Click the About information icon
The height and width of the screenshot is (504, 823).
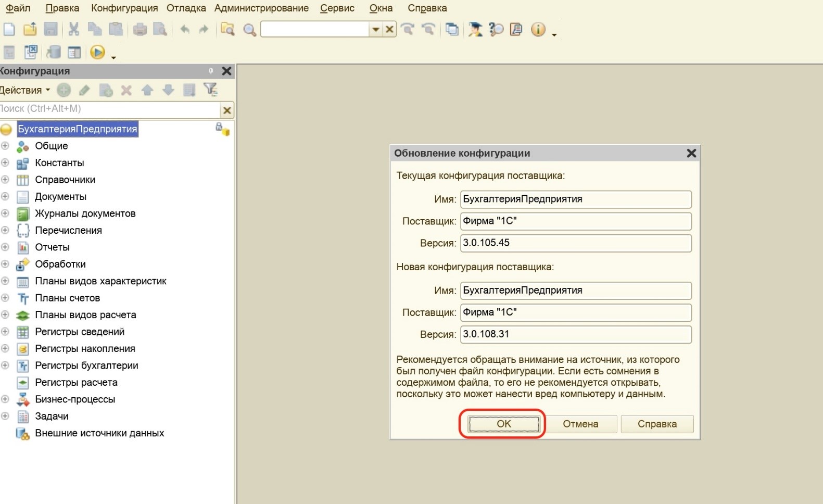coord(538,29)
